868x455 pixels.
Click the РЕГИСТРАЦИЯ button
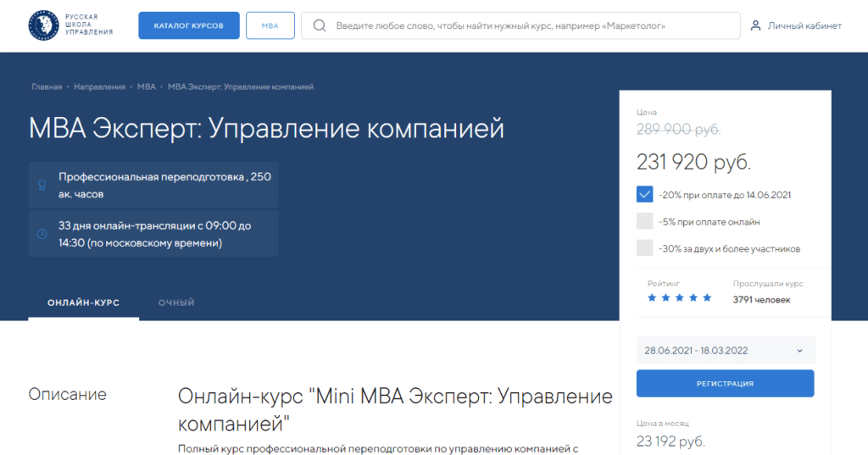click(x=726, y=384)
